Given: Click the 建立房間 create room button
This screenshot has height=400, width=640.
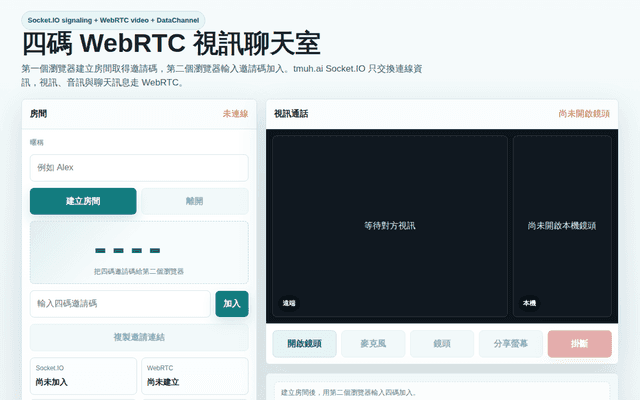Looking at the screenshot, I should click(x=83, y=201).
